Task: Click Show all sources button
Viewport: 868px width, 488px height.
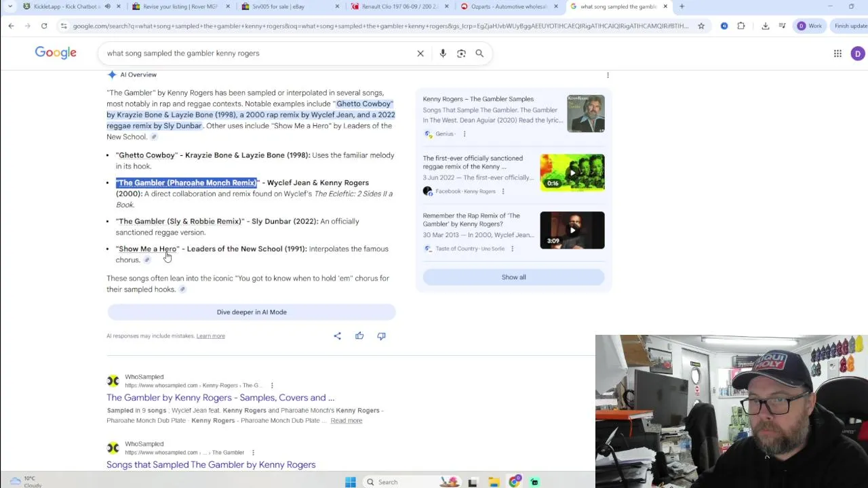Action: point(513,277)
